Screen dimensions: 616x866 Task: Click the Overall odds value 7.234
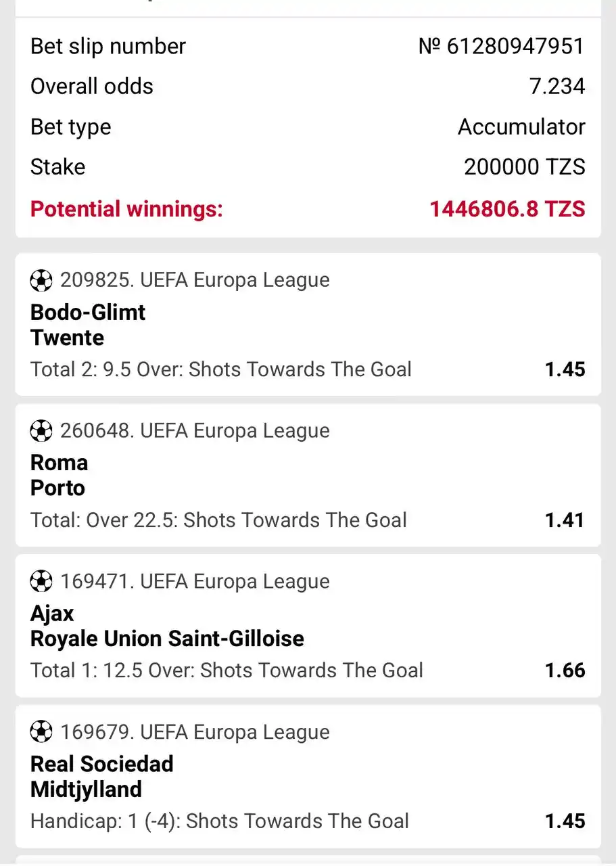tap(557, 87)
